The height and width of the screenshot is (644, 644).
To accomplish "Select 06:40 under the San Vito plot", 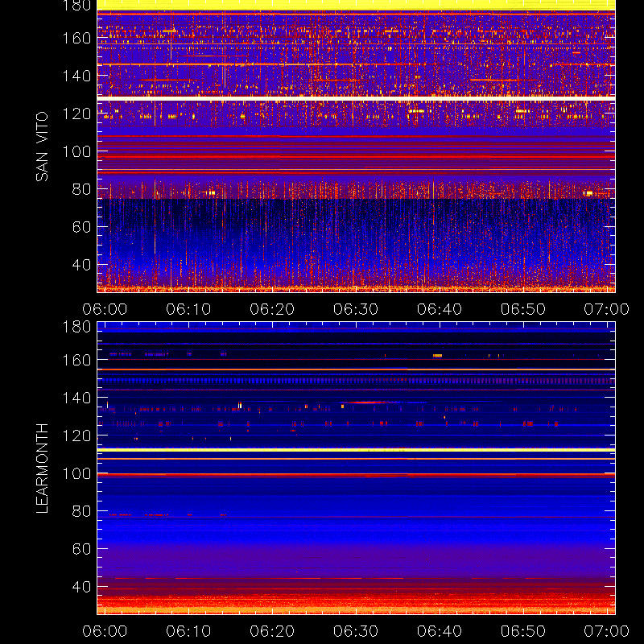I will tap(440, 309).
